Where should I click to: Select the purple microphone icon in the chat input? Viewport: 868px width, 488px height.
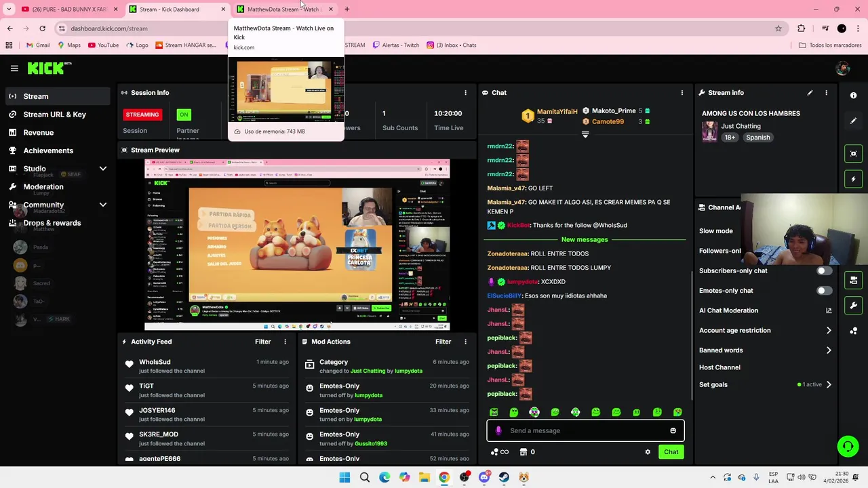[x=498, y=430]
